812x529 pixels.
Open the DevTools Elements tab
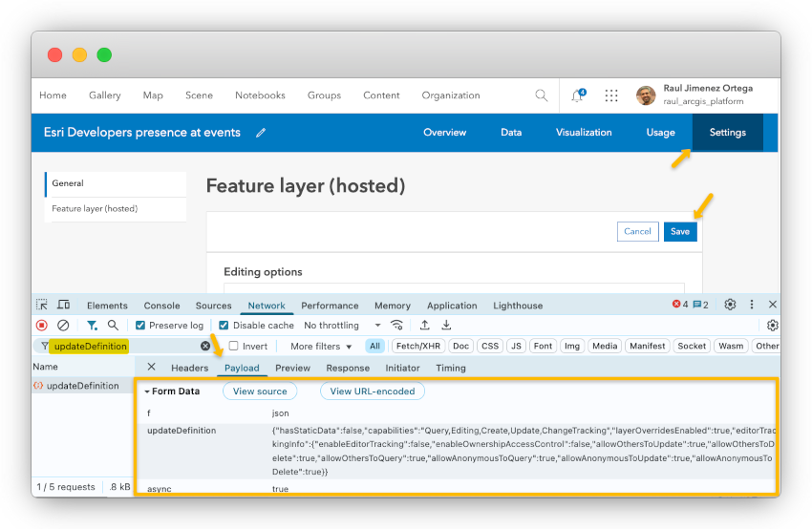point(107,306)
